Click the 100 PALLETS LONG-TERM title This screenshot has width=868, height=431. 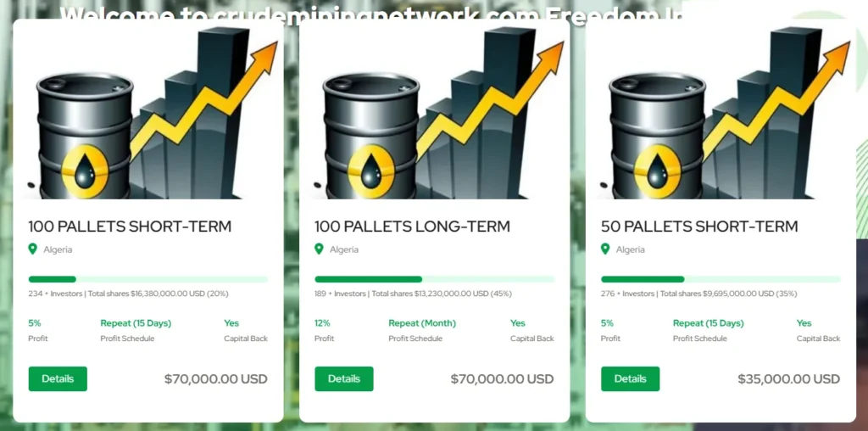(x=412, y=227)
